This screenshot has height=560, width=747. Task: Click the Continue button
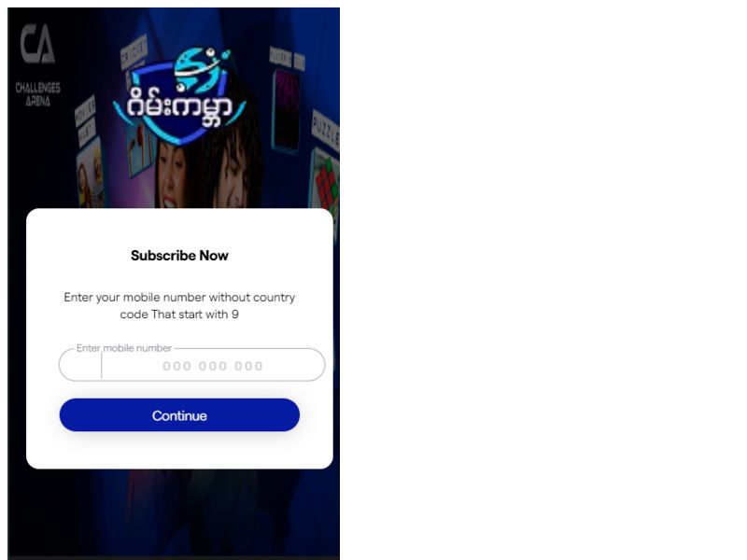(179, 415)
